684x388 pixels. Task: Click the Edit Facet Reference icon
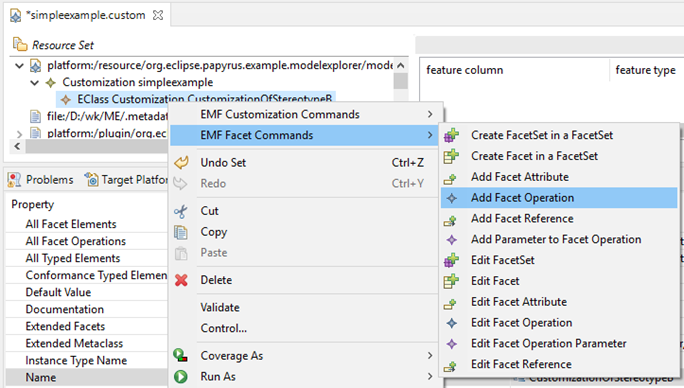click(450, 366)
